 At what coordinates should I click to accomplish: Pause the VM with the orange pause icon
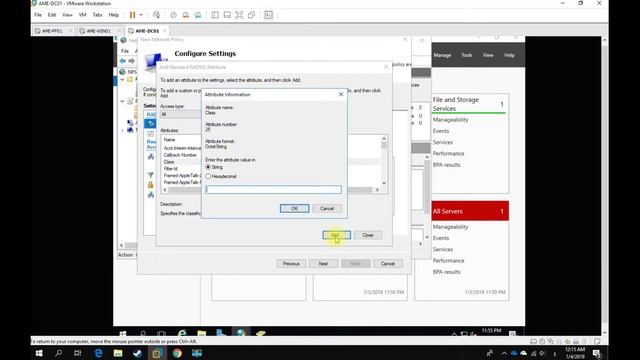pyautogui.click(x=132, y=15)
